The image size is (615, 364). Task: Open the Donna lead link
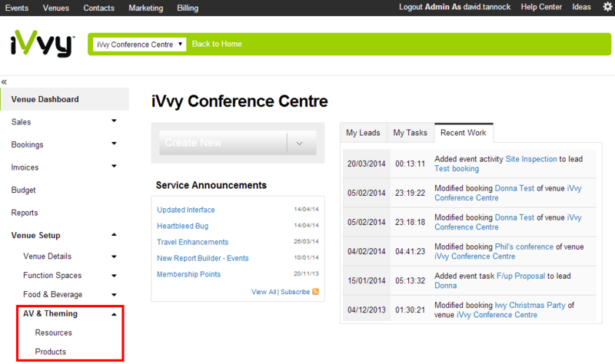coord(446,286)
